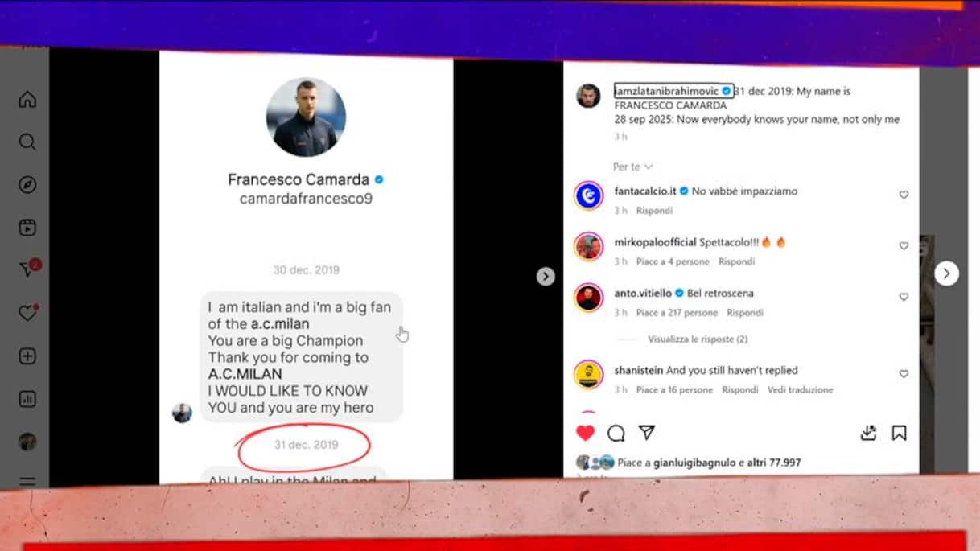Open the Explore compass icon
The height and width of the screenshot is (551, 980).
[x=27, y=185]
